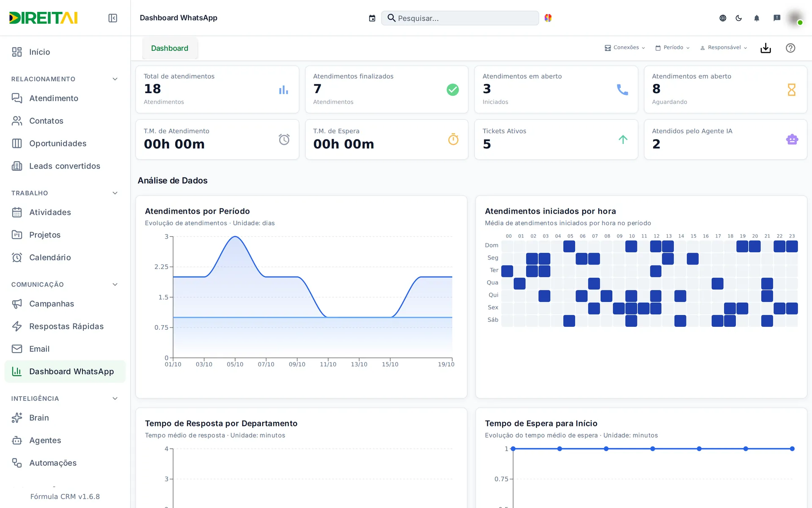Collapse the Inteligência section
The height and width of the screenshot is (508, 812).
[115, 398]
